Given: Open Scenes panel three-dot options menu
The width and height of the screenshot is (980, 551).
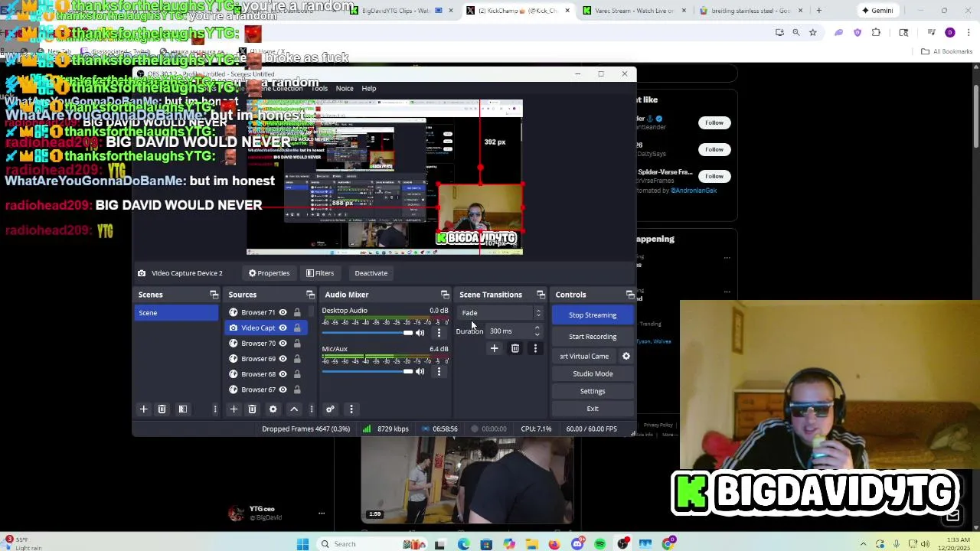Looking at the screenshot, I should pyautogui.click(x=215, y=409).
